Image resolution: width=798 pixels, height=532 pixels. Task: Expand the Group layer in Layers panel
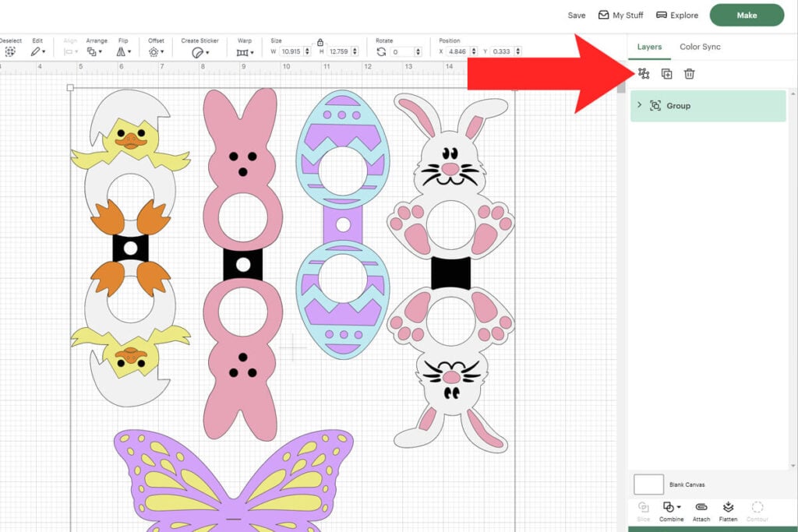(639, 105)
